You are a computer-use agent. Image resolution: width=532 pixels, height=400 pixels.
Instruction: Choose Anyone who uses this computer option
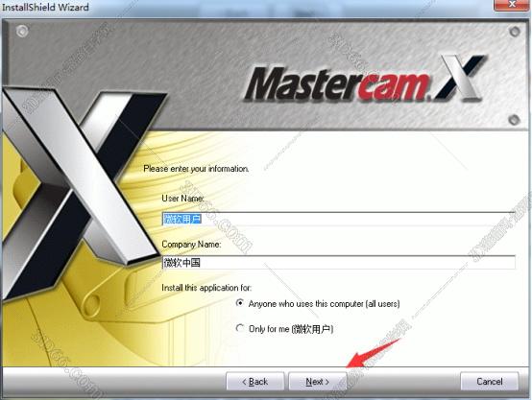240,303
